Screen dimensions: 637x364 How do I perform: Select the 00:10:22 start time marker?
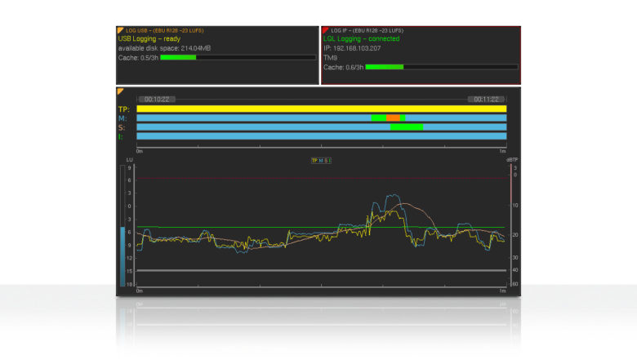coord(157,100)
